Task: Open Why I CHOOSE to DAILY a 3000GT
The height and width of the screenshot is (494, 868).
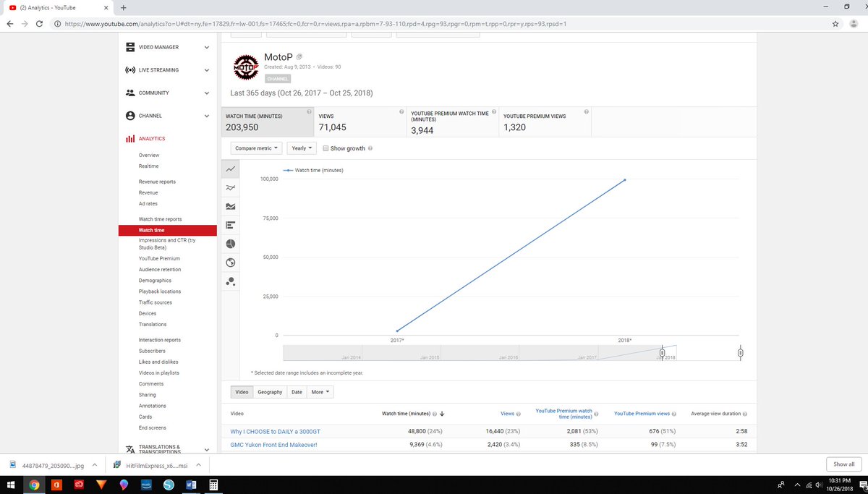Action: [275, 431]
